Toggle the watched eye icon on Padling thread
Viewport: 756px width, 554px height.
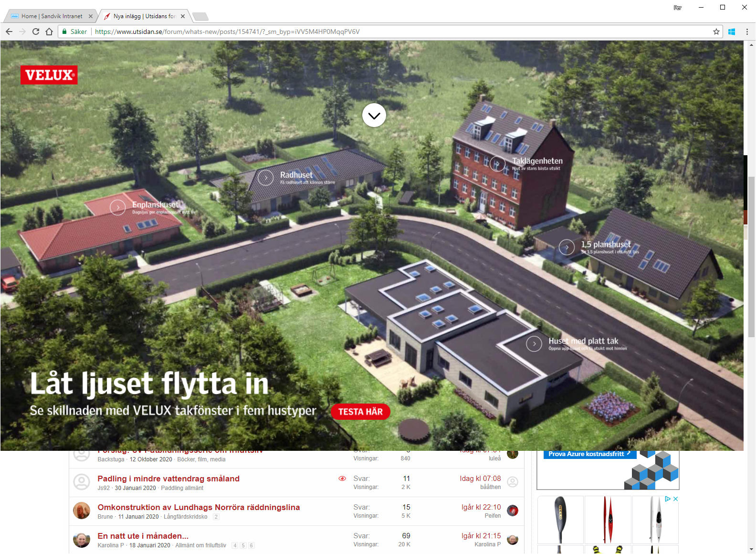pos(342,479)
